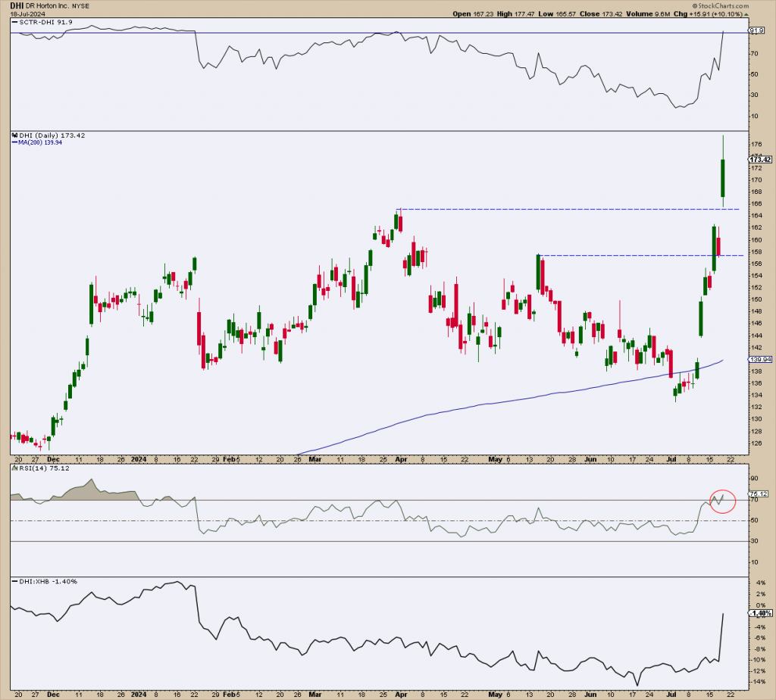Select the Low 165.57 value
Image resolution: width=776 pixels, height=700 pixels.
pos(557,14)
